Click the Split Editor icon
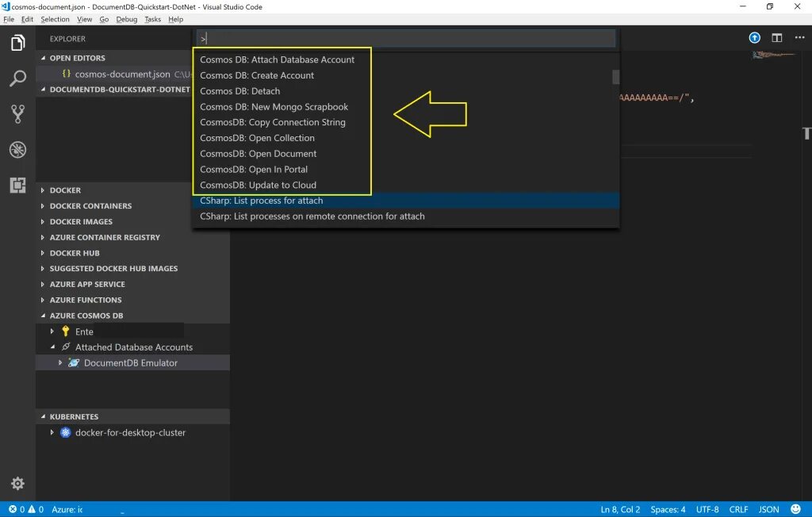This screenshot has height=517, width=812. coord(777,38)
